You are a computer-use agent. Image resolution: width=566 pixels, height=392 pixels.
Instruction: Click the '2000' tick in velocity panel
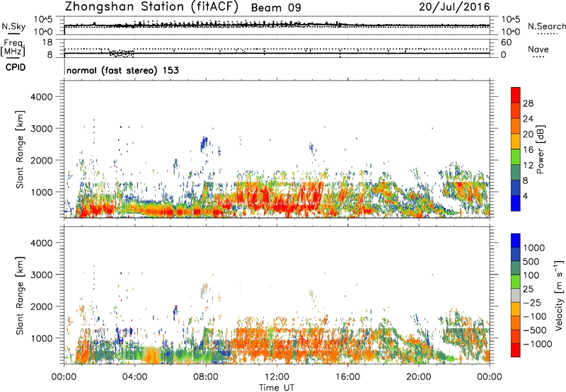42,306
